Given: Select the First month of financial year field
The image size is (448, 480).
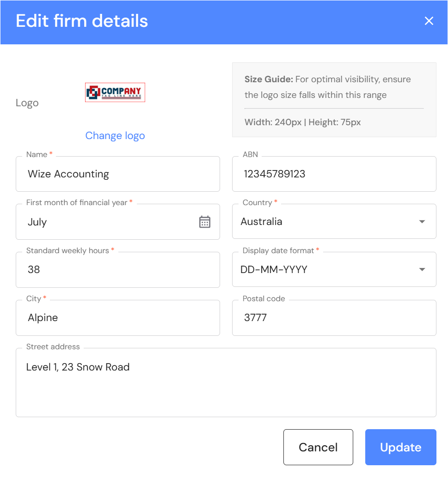Looking at the screenshot, I should pyautogui.click(x=106, y=222).
